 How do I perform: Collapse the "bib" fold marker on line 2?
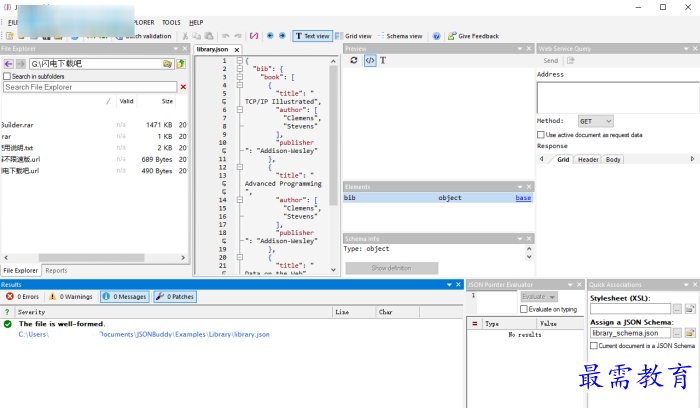coord(240,69)
